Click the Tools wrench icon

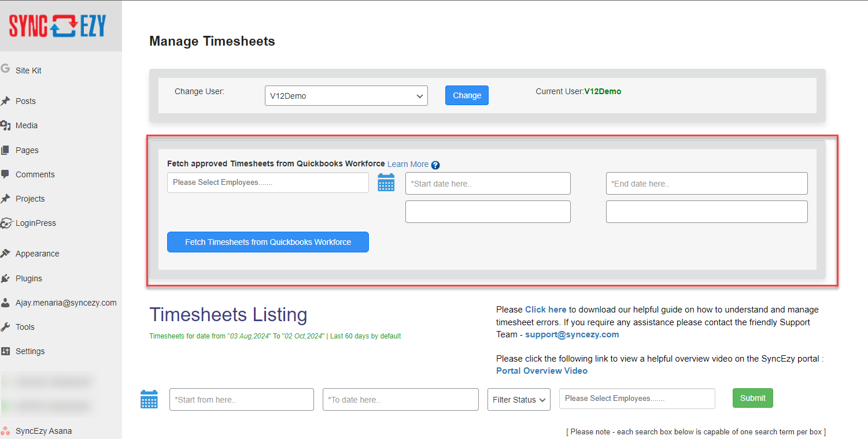click(5, 327)
